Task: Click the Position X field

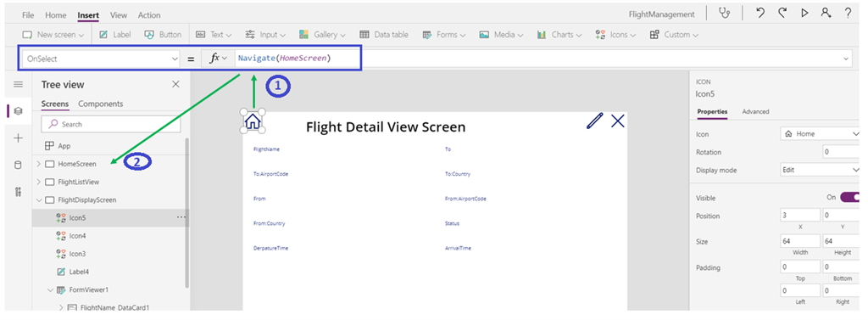Action: point(800,215)
